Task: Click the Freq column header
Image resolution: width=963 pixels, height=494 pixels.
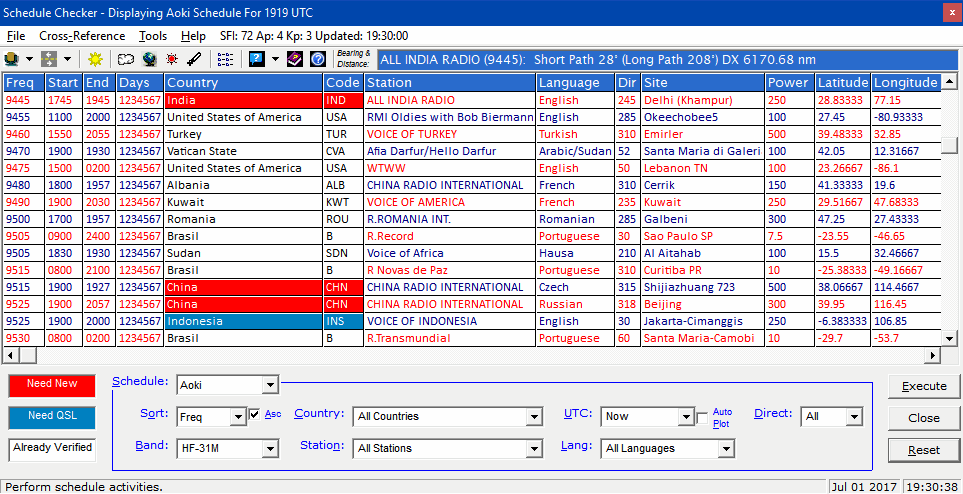Action: 24,82
